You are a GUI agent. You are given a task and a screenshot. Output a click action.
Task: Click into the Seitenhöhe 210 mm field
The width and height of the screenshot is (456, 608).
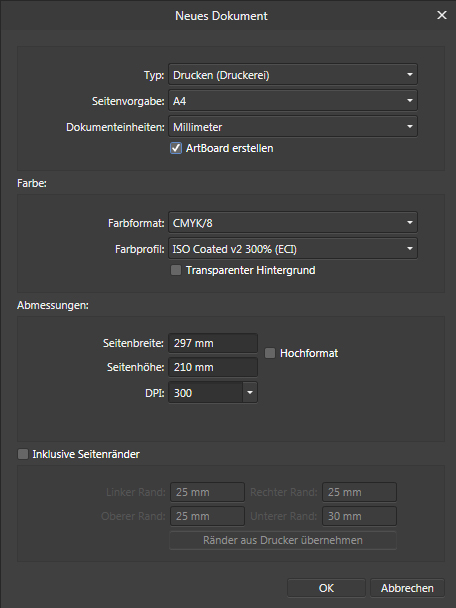(x=213, y=367)
